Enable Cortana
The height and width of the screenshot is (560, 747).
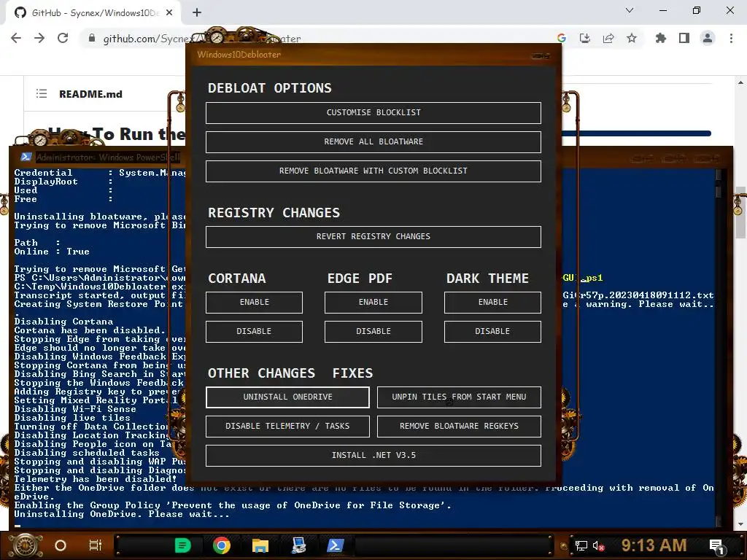point(254,303)
